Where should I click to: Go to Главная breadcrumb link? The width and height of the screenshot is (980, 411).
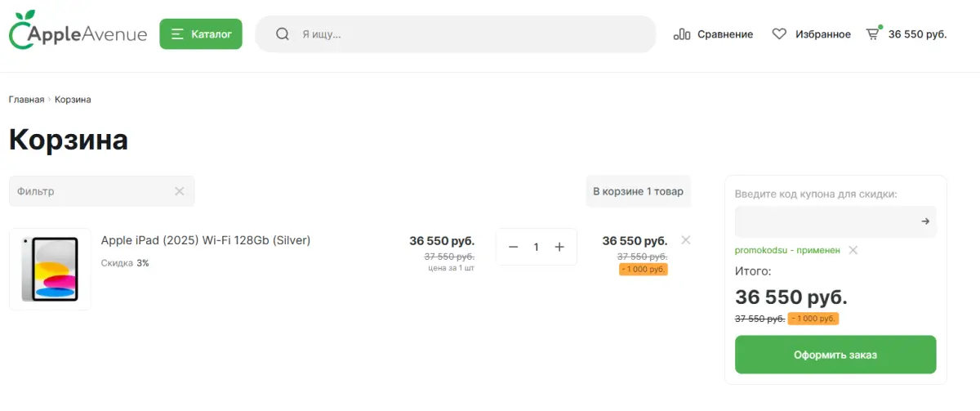(x=26, y=100)
